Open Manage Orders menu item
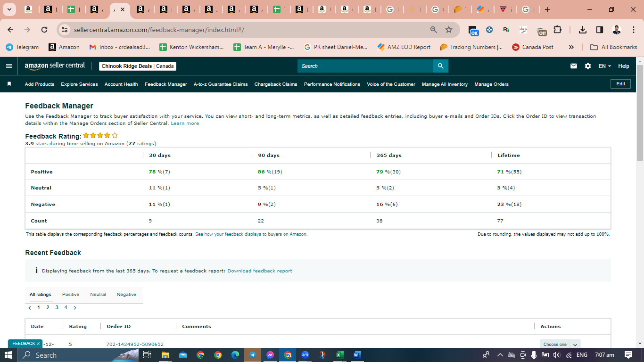Image resolution: width=644 pixels, height=362 pixels. pos(491,84)
